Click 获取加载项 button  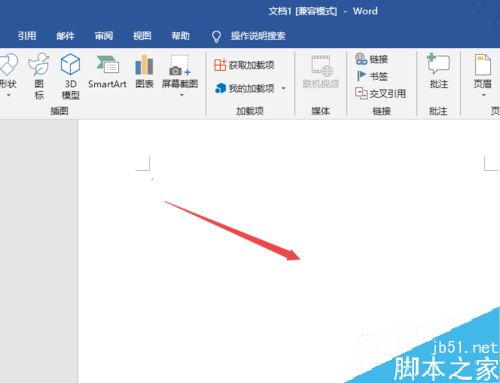(x=244, y=65)
